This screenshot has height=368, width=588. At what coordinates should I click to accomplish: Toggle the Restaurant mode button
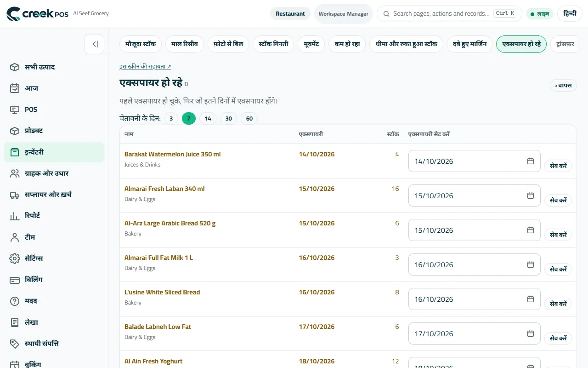(290, 14)
